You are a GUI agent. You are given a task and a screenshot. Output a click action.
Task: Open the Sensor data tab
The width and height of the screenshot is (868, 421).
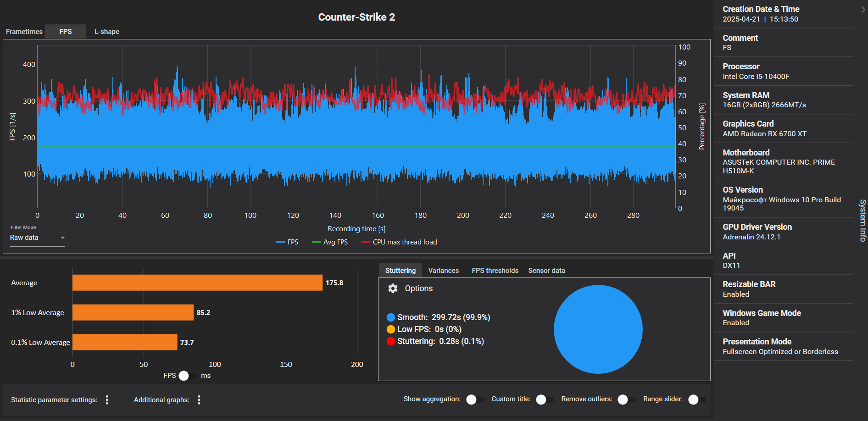[x=546, y=271]
